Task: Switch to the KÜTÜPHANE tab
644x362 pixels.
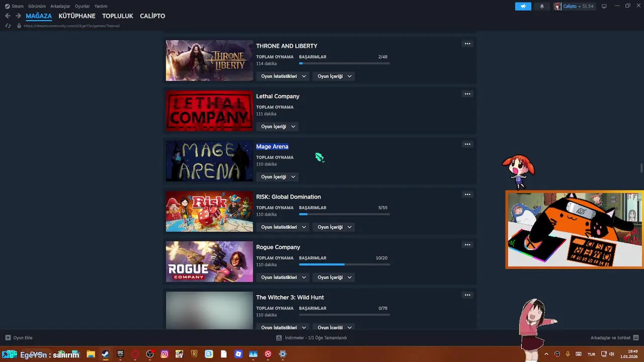Action: pyautogui.click(x=77, y=16)
